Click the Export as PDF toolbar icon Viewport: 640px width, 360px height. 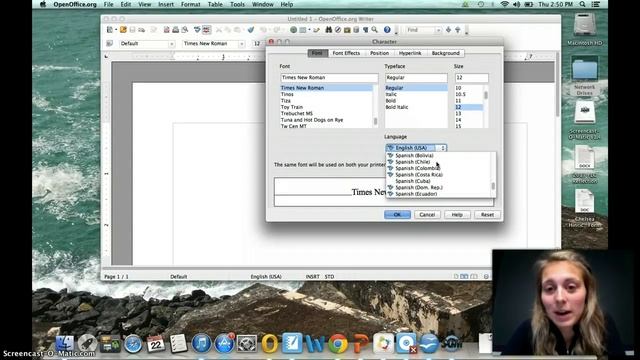pyautogui.click(x=166, y=30)
